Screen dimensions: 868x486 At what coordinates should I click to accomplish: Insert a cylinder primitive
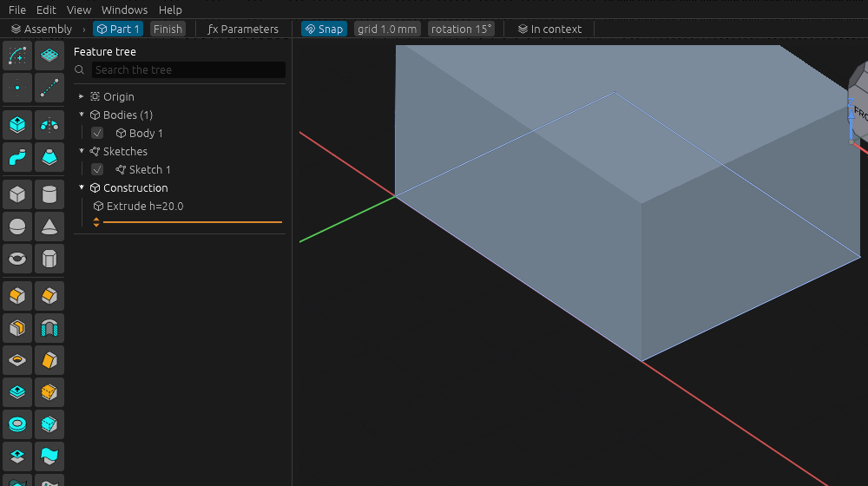[49, 194]
